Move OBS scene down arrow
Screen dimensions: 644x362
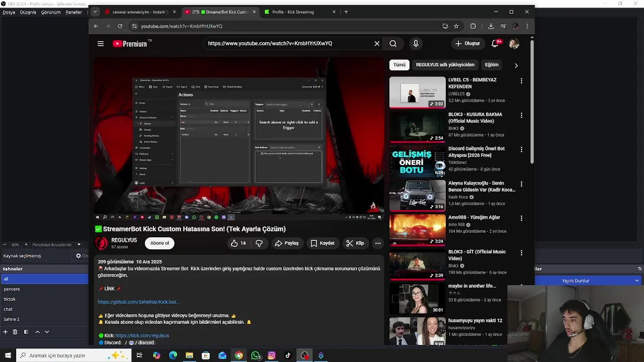click(x=47, y=332)
